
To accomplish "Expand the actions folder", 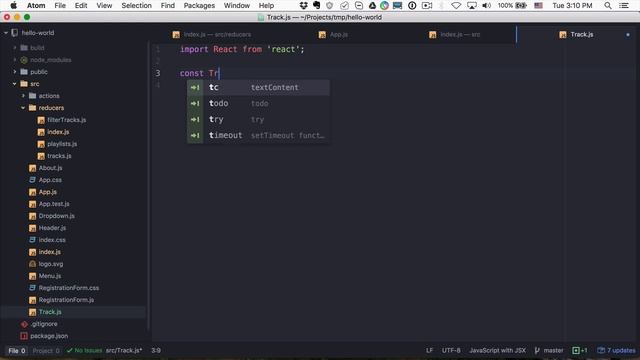I will [x=23, y=96].
